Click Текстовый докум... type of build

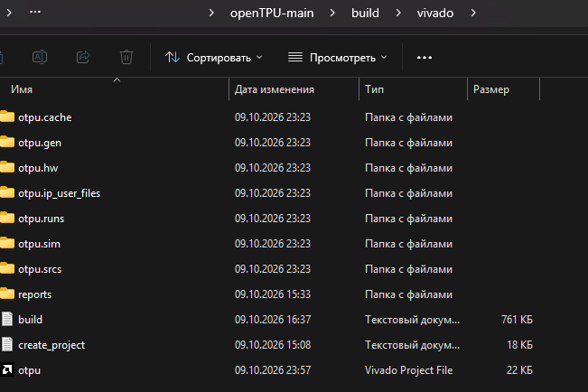click(x=412, y=320)
